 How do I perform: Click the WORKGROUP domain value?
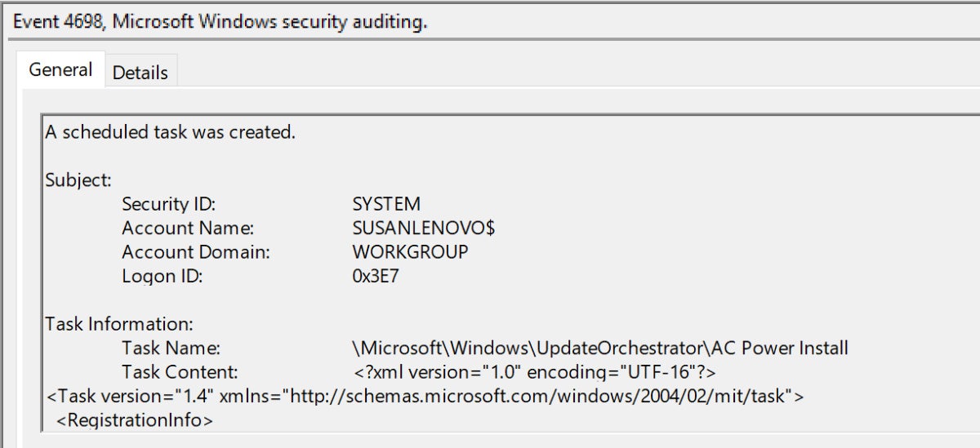coord(411,252)
